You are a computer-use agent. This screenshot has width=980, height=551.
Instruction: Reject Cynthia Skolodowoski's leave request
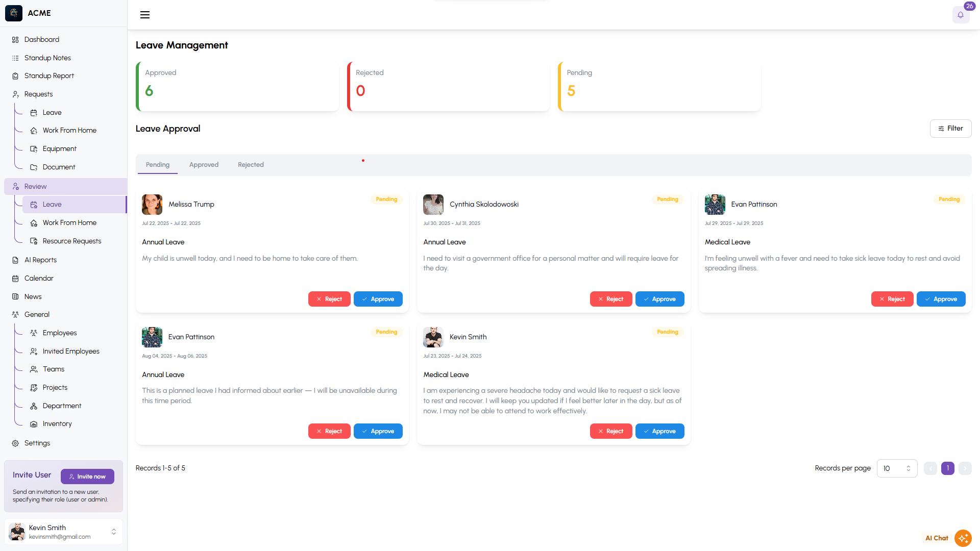point(610,299)
